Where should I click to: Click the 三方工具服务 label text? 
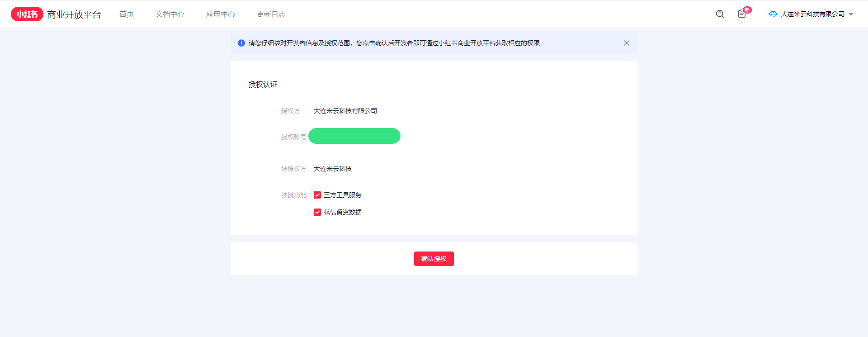point(342,195)
